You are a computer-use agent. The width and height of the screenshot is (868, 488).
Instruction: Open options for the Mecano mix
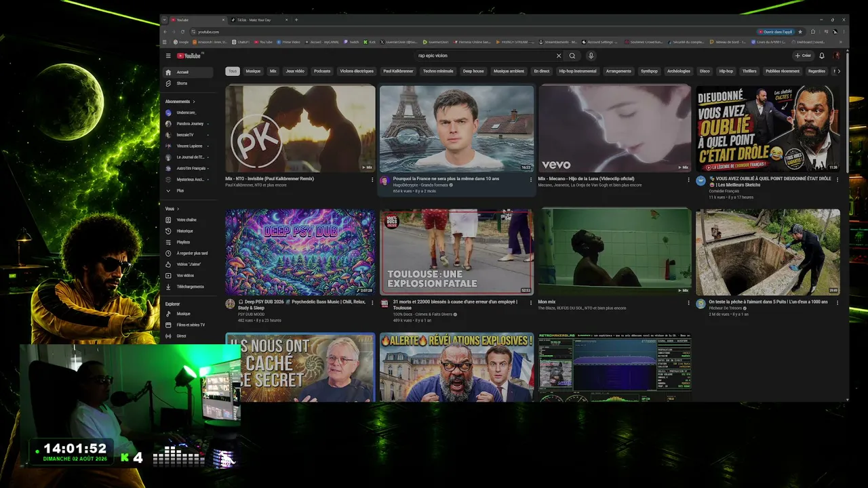[x=689, y=180]
